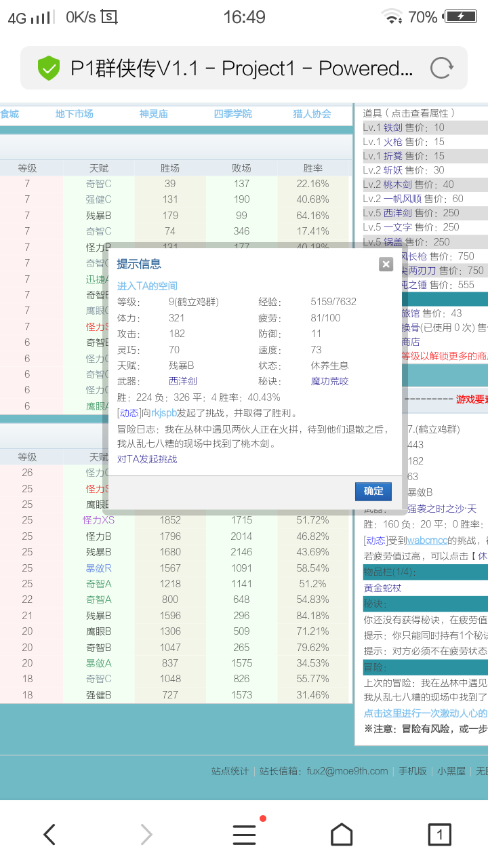Close the 提示信息 dialog with X
488x868 pixels.
386,264
